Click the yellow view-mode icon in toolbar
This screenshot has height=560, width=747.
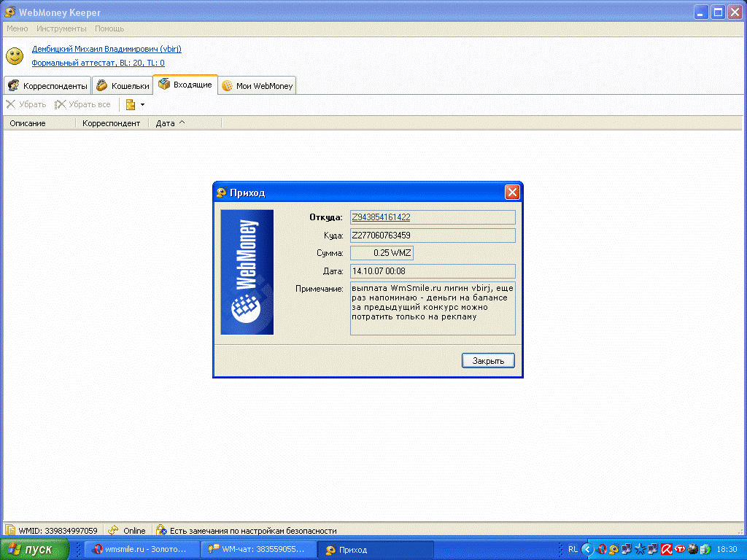tap(131, 104)
